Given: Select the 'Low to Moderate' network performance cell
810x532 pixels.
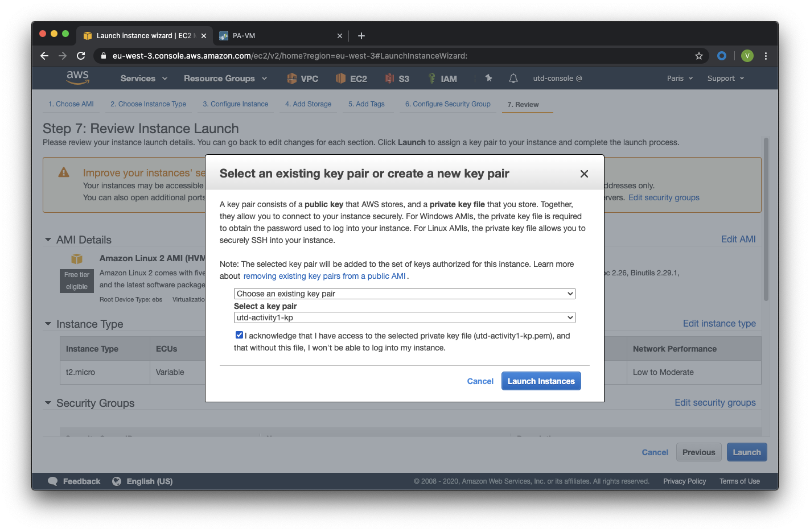Looking at the screenshot, I should [694, 372].
